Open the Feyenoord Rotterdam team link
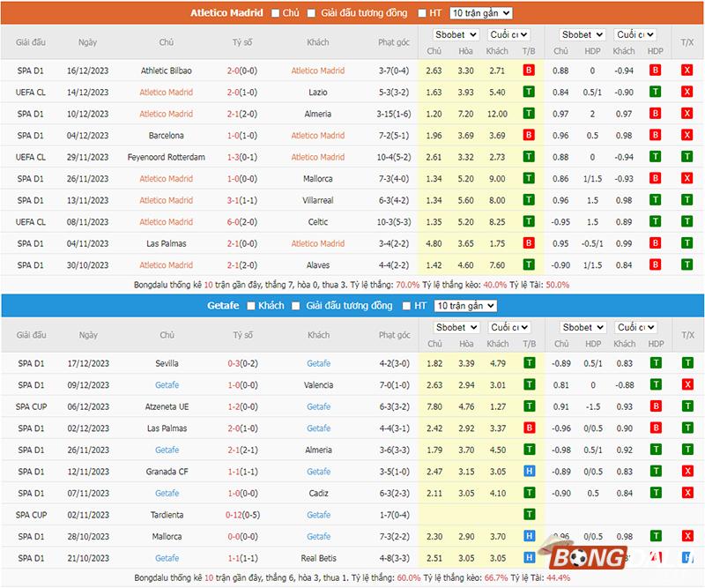This screenshot has width=705, height=588. (x=167, y=157)
